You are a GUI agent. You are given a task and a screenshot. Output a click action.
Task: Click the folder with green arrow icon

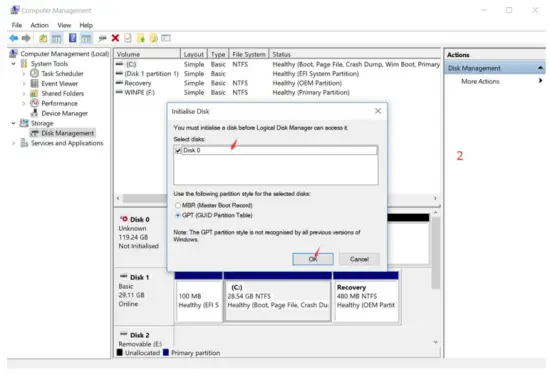[x=141, y=38]
